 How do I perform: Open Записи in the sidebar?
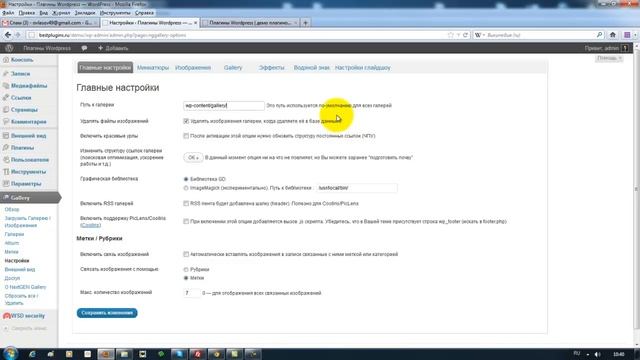[x=20, y=74]
